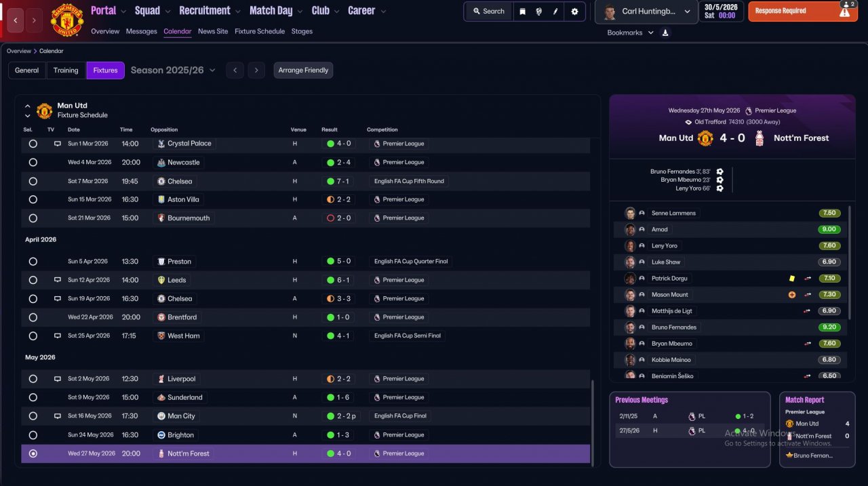This screenshot has height=486, width=868.
Task: Select the West Ham fixture radio button
Action: click(33, 336)
